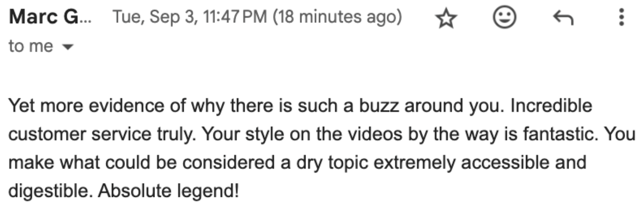
Task: Add an emoji reaction to the message
Action: 504,18
